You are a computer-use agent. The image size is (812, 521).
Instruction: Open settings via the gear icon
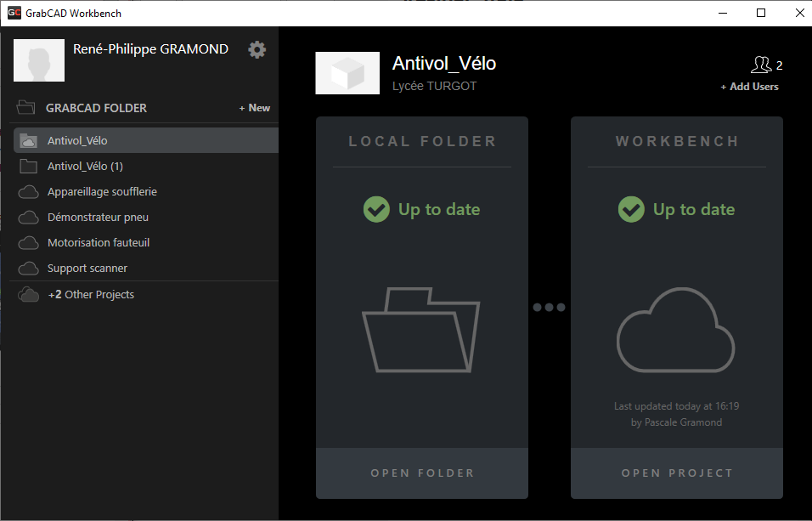coord(257,50)
